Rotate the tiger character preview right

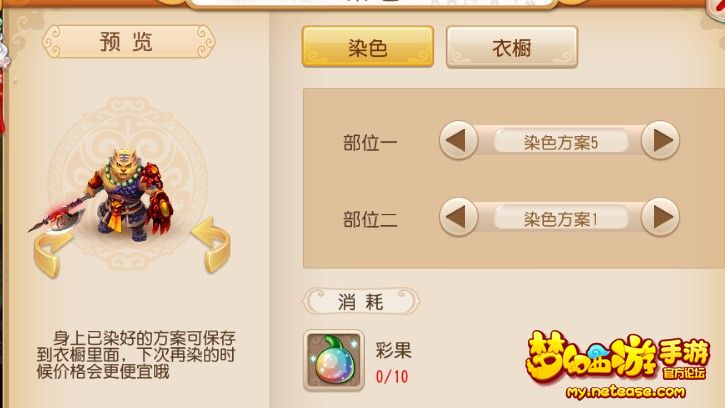click(211, 245)
